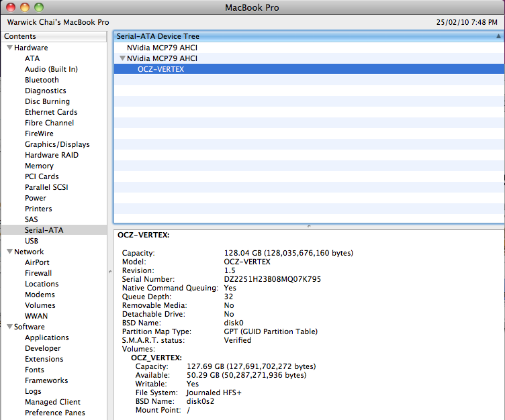505x420 pixels.
Task: Select Logs under Software
Action: click(x=33, y=391)
